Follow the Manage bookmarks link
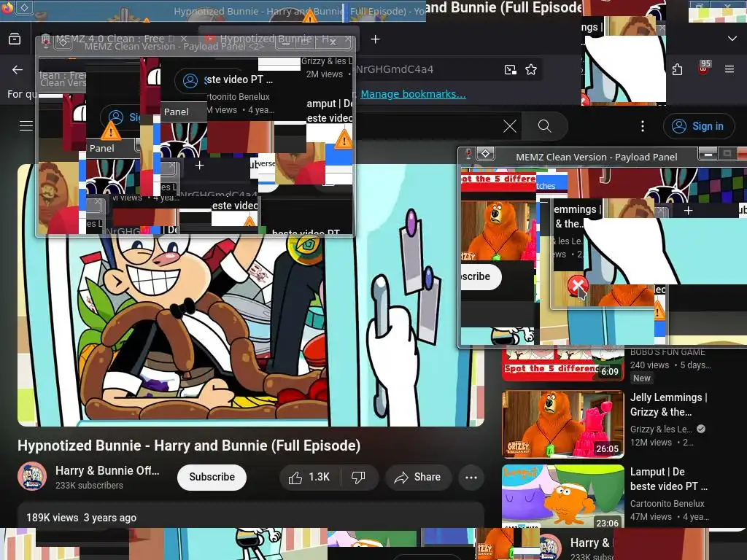Viewport: 747px width, 560px height. 413,94
